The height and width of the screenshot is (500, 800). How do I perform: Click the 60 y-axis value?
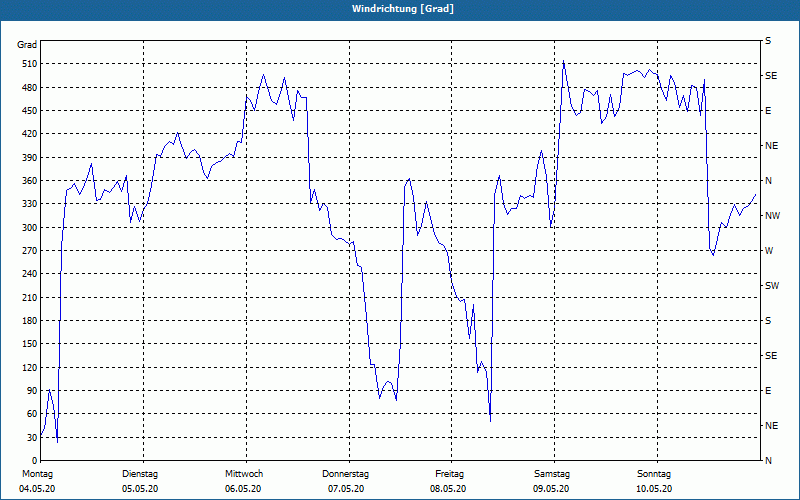click(32, 414)
